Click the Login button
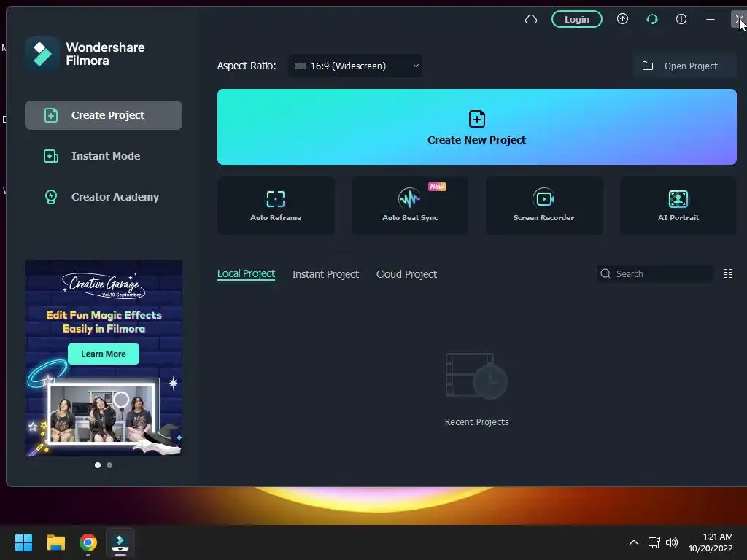This screenshot has height=560, width=747. (576, 19)
